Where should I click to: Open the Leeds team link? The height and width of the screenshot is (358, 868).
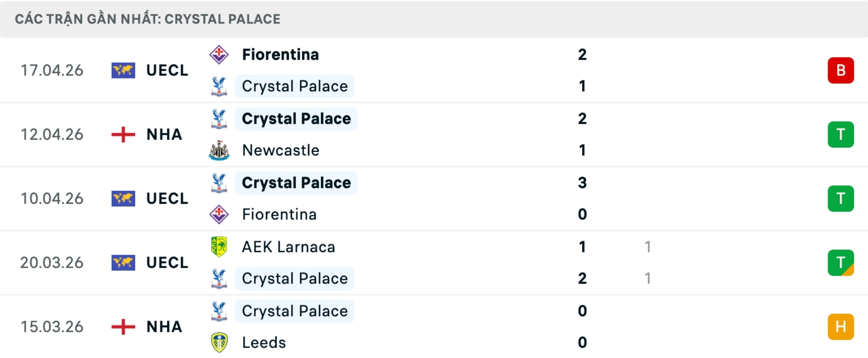pyautogui.click(x=264, y=343)
